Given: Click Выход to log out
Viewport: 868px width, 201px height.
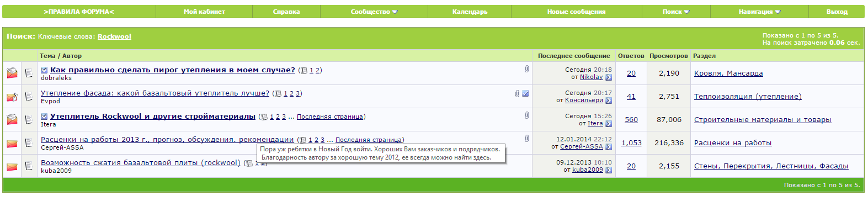Looking at the screenshot, I should tap(837, 12).
